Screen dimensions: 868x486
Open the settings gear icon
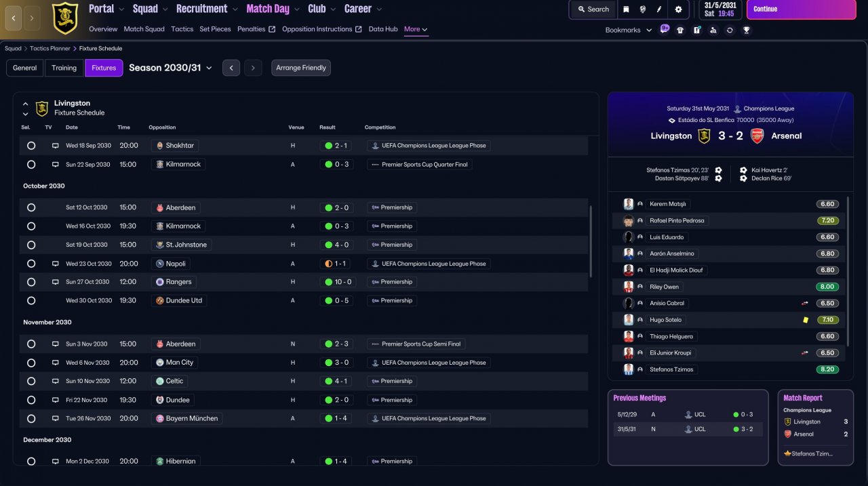point(679,9)
